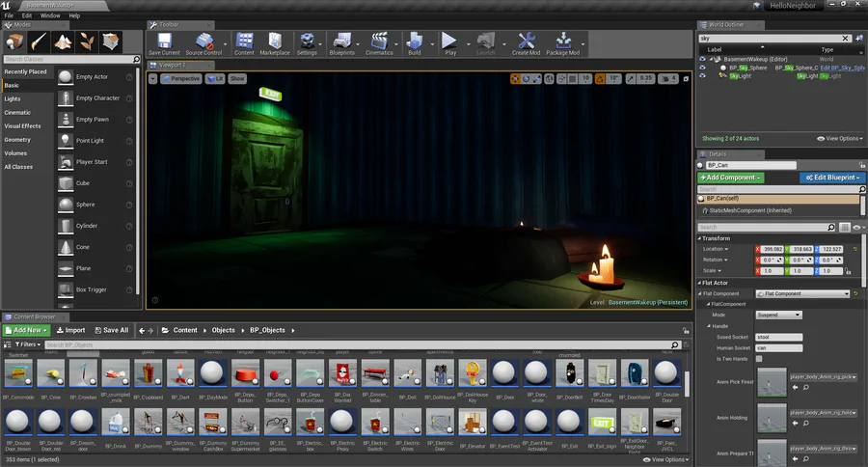This screenshot has height=467, width=868.
Task: Select Landscape mode mountain icon
Action: 63,41
